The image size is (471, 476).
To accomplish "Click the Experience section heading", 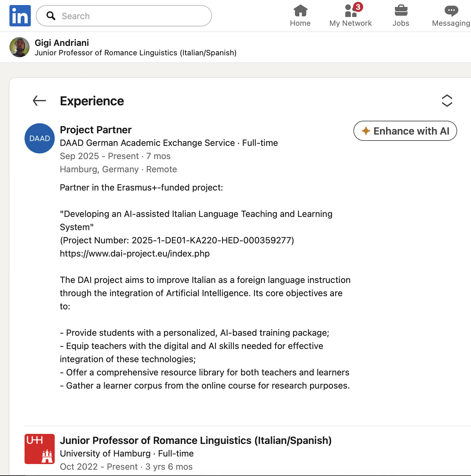I will [92, 101].
